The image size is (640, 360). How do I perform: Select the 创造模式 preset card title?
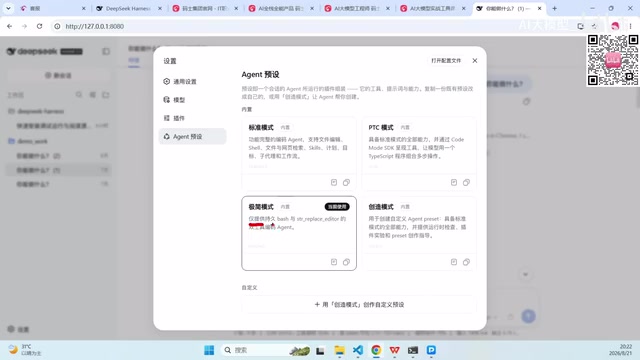click(x=381, y=207)
